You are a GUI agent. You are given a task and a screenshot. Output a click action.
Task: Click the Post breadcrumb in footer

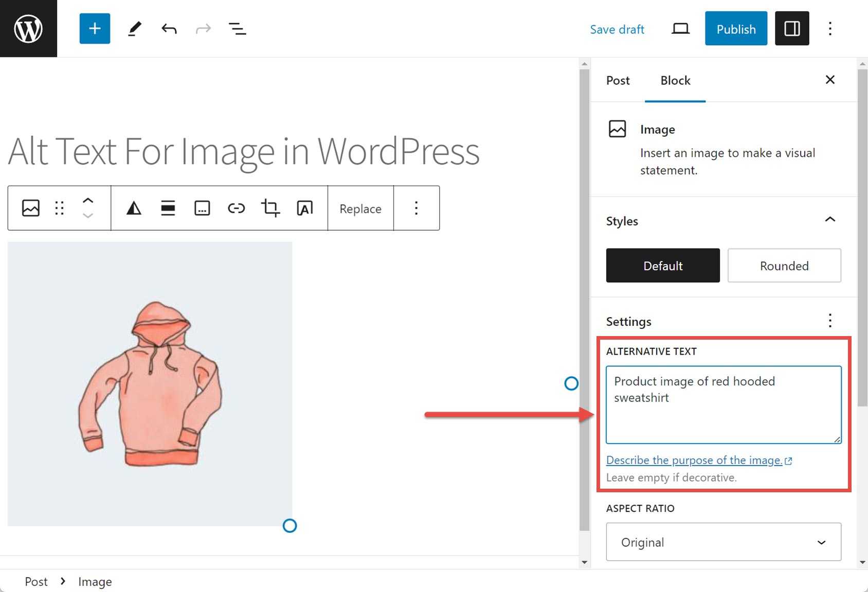36,582
